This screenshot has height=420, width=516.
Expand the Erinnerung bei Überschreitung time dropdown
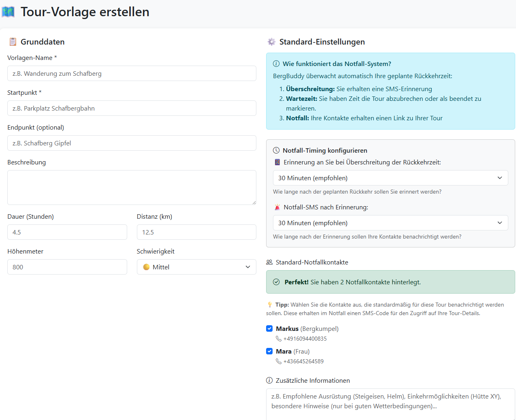(390, 178)
